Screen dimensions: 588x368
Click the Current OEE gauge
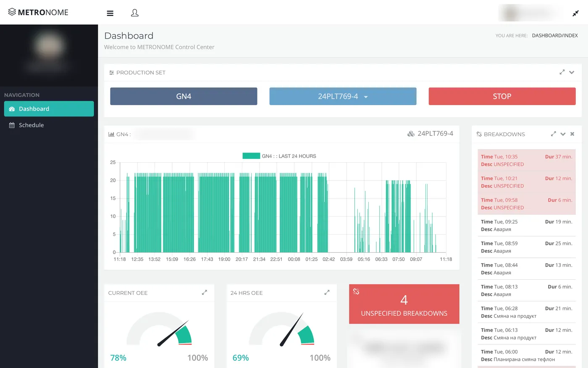[159, 329]
